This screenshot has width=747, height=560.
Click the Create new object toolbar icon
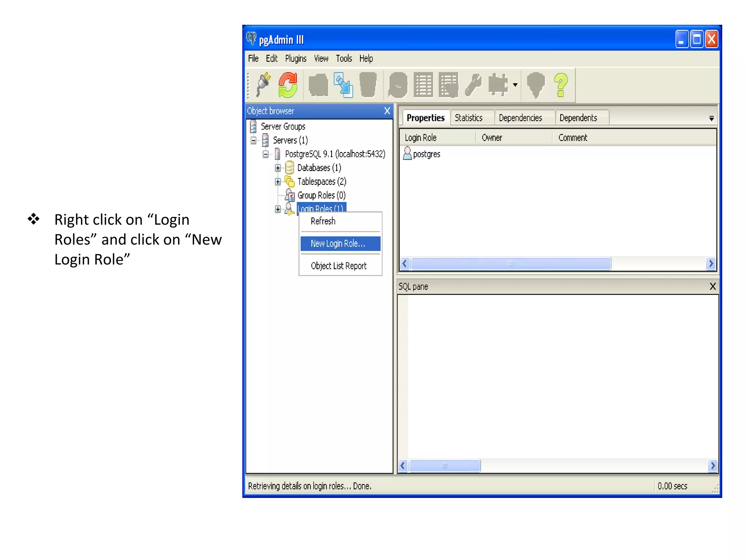click(x=343, y=85)
